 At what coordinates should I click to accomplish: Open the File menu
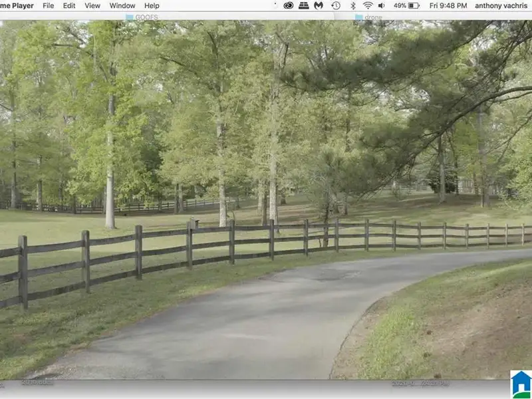[x=49, y=5]
